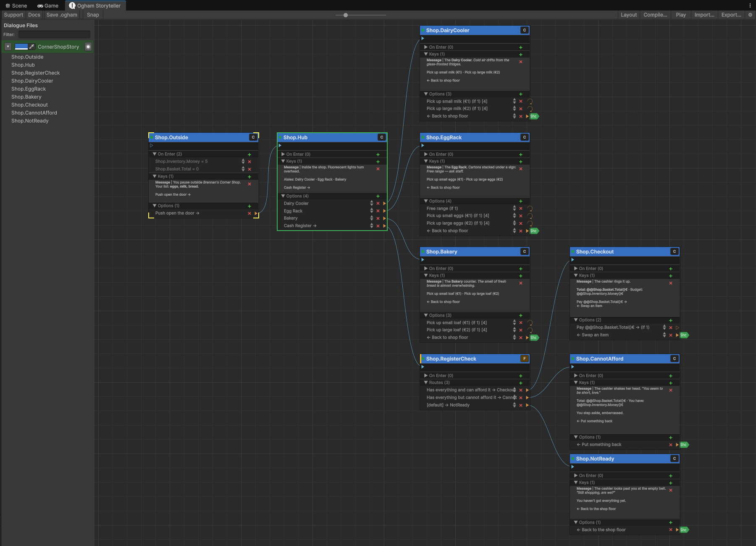The image size is (756, 546).
Task: Open the settings gear in the toolbar
Action: pyautogui.click(x=750, y=15)
